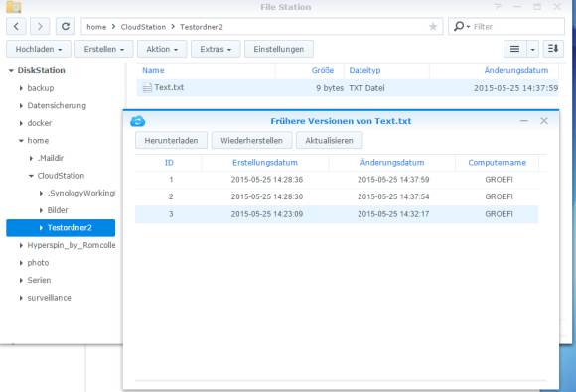The height and width of the screenshot is (392, 576).
Task: Click the File Station folder icon in title bar
Action: click(14, 7)
